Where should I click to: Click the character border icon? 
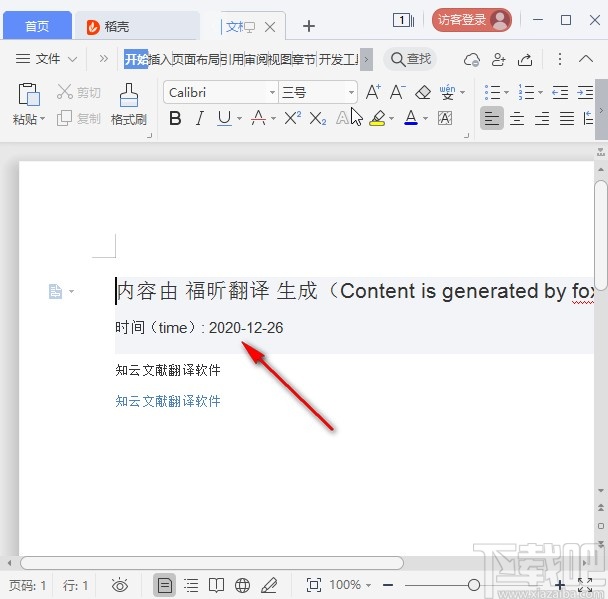(445, 118)
